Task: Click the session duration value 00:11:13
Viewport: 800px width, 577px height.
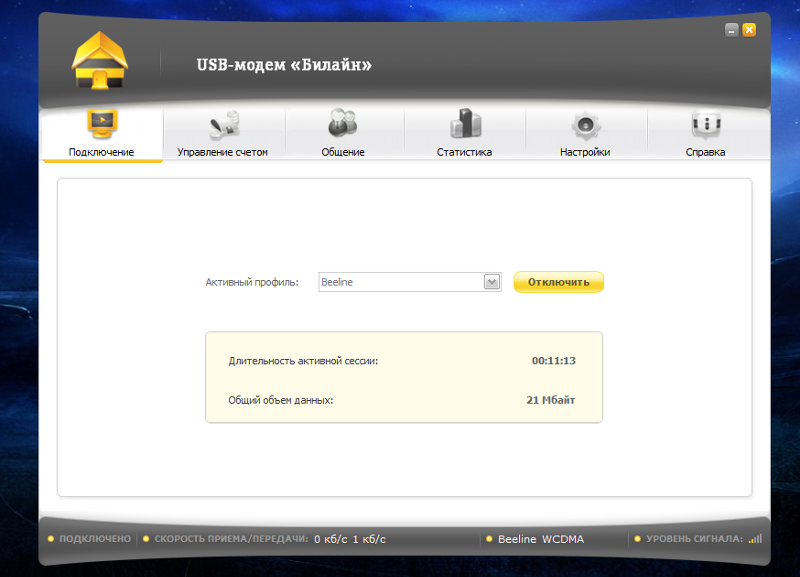Action: click(x=554, y=361)
